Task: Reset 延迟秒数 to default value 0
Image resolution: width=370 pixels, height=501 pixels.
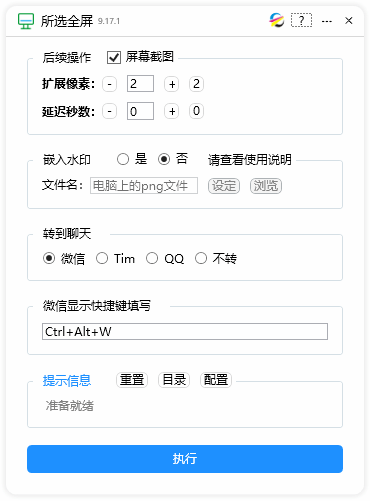Action: [196, 111]
